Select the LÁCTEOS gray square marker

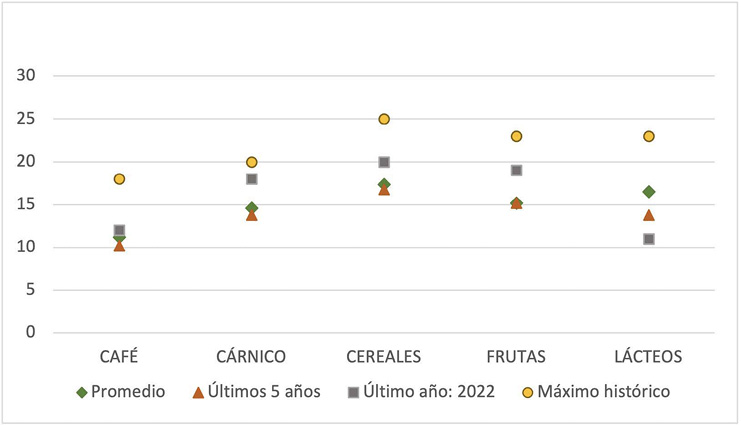tap(649, 239)
